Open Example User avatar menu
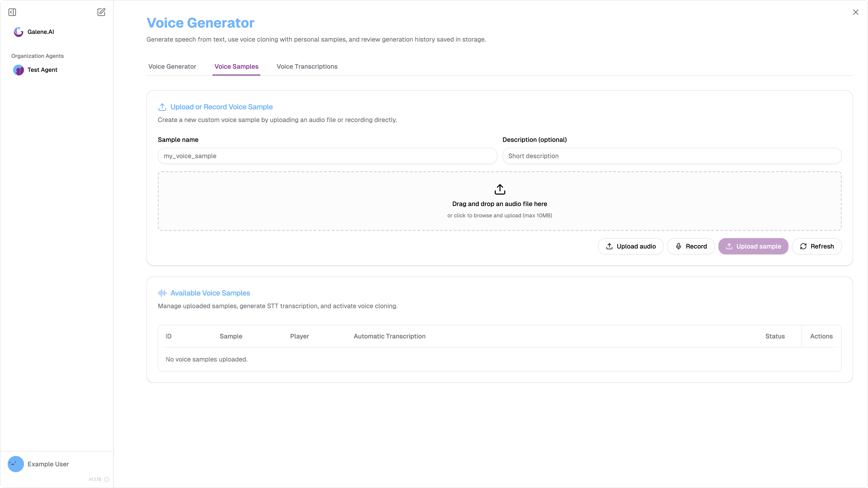Image resolution: width=868 pixels, height=488 pixels. [x=16, y=464]
